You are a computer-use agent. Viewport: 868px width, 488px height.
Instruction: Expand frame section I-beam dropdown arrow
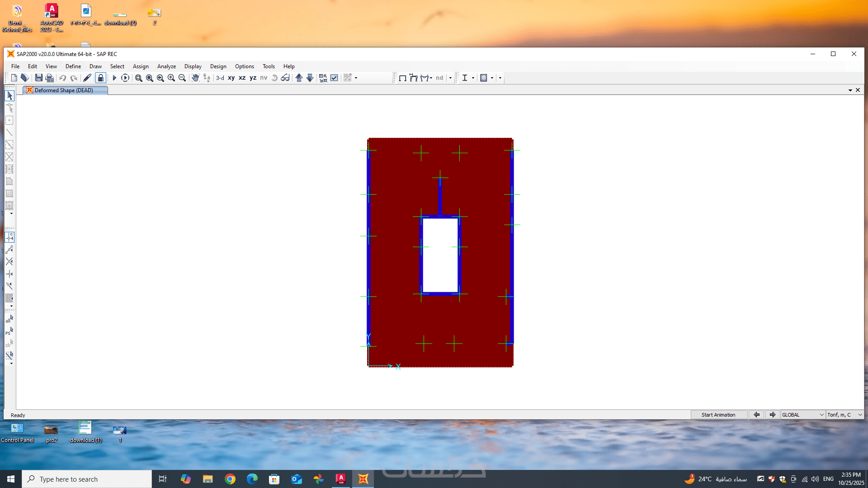(x=473, y=78)
